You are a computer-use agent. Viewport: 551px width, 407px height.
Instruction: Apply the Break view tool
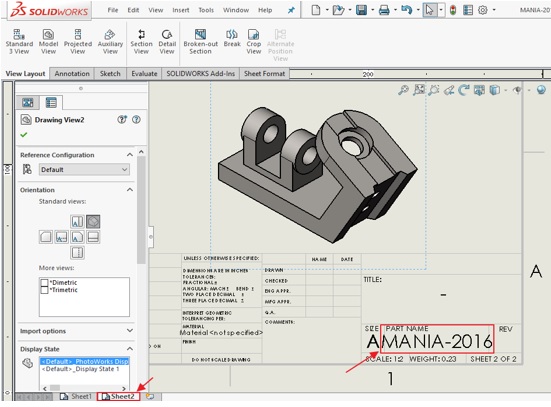point(232,38)
